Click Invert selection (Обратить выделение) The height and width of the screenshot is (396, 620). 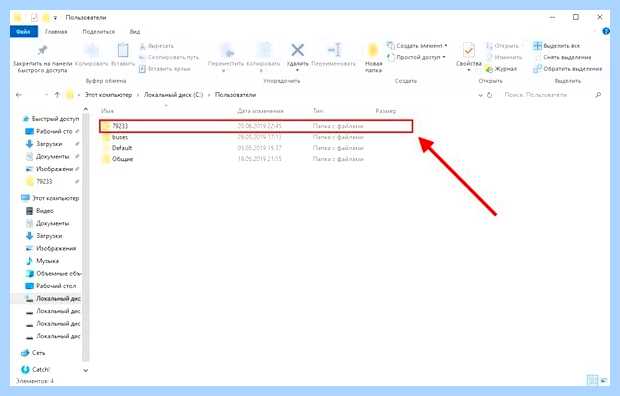[x=567, y=69]
